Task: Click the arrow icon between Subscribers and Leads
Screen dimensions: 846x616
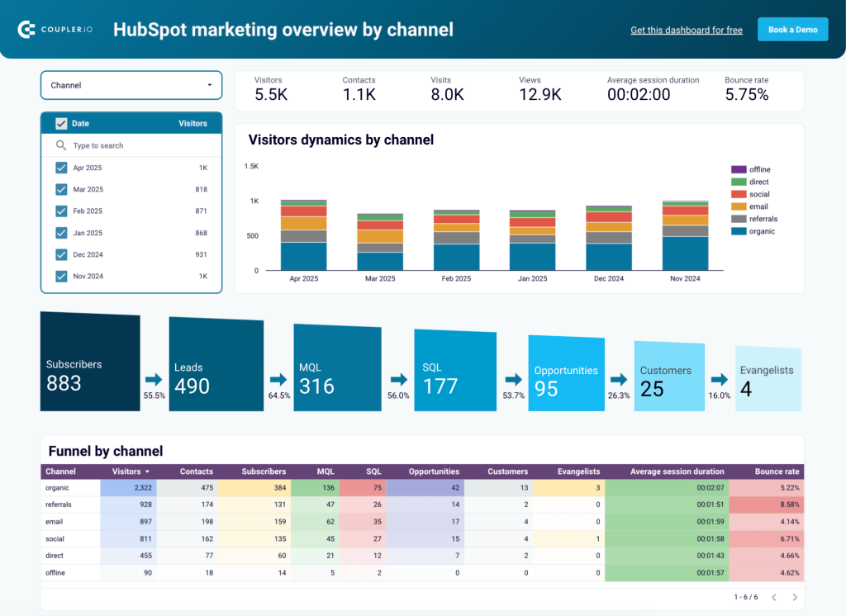Action: point(154,379)
